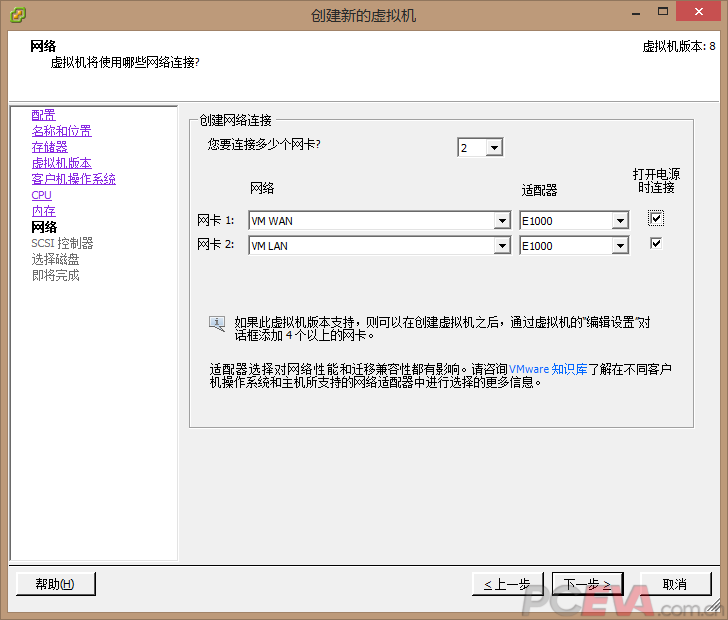Open the VMware 知识库 link

click(x=548, y=369)
